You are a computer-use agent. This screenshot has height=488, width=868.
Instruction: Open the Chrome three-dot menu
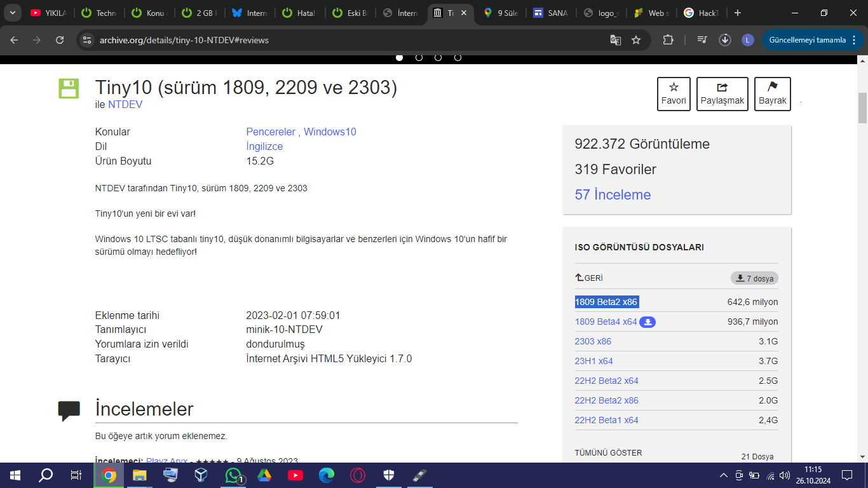(853, 40)
